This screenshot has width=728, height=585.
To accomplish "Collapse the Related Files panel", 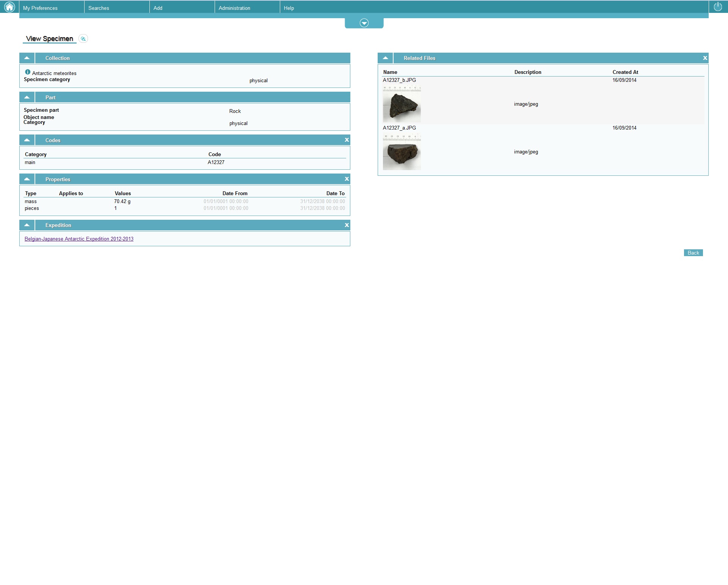I will tap(385, 58).
